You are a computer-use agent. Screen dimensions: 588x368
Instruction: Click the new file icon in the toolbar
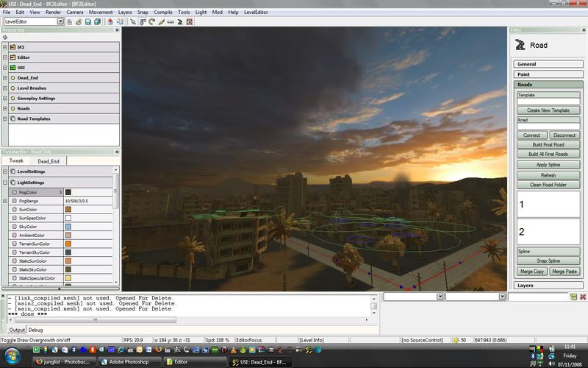69,22
